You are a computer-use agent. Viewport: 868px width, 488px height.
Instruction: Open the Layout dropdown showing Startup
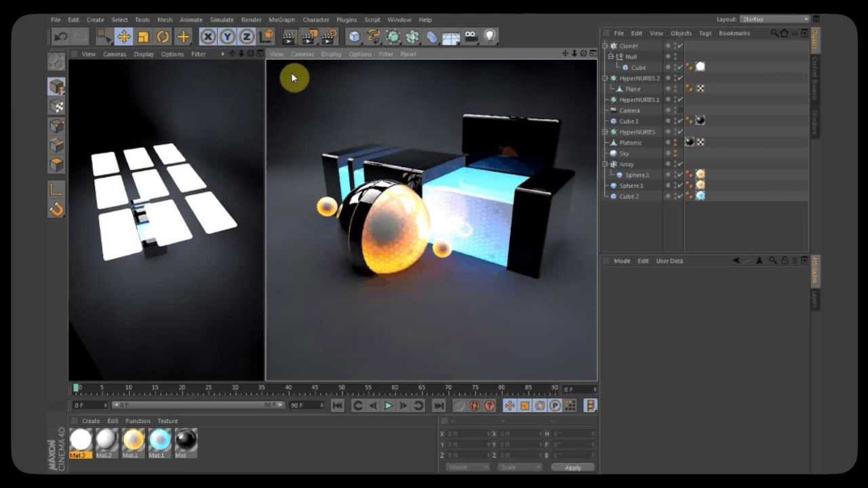tap(774, 19)
